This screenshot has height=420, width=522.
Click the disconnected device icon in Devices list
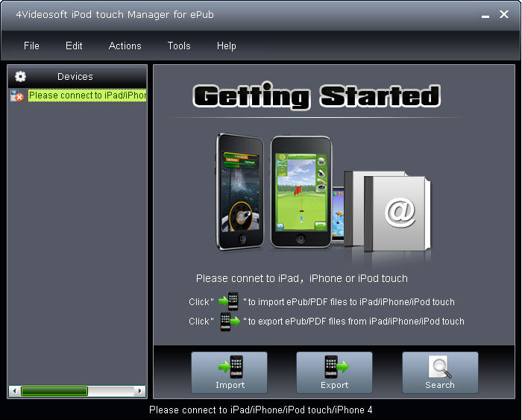(16, 95)
